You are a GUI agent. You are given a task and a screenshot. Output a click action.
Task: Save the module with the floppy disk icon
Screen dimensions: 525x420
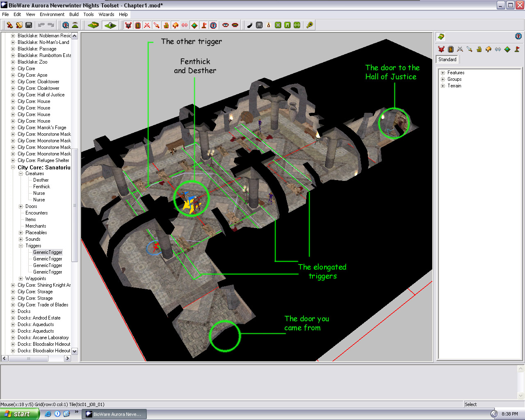point(29,25)
